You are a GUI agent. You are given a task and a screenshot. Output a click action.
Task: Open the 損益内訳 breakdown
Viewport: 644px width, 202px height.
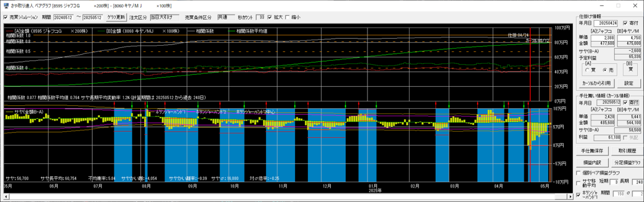pos(591,162)
